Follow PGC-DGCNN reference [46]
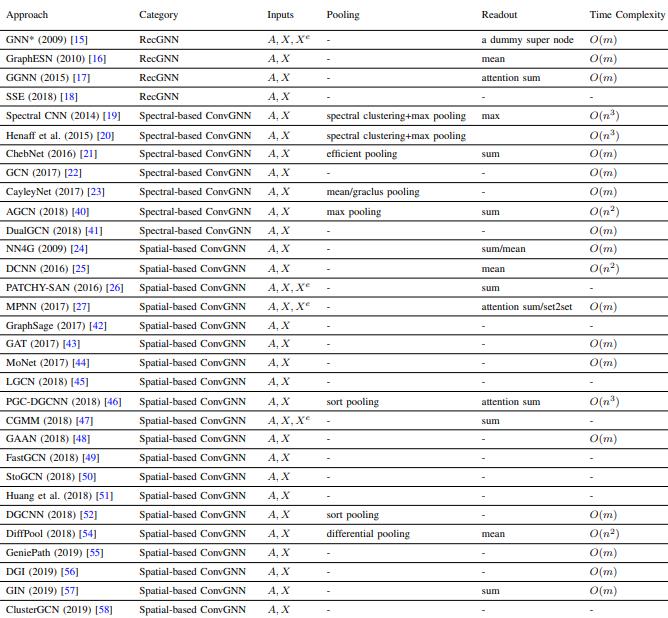668x618 pixels. [x=113, y=402]
